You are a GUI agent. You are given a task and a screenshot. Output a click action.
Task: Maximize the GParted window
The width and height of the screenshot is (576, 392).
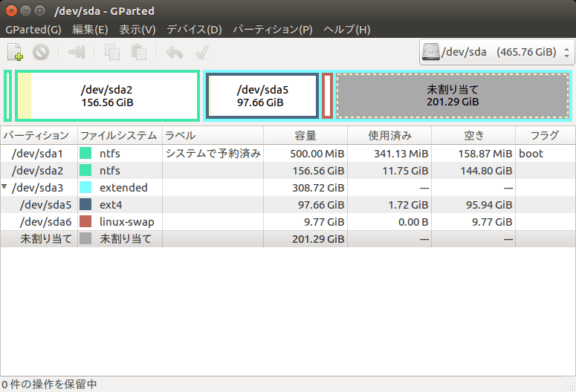39,10
